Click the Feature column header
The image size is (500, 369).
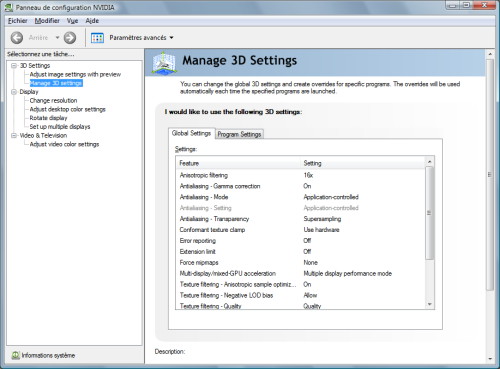[x=238, y=163]
